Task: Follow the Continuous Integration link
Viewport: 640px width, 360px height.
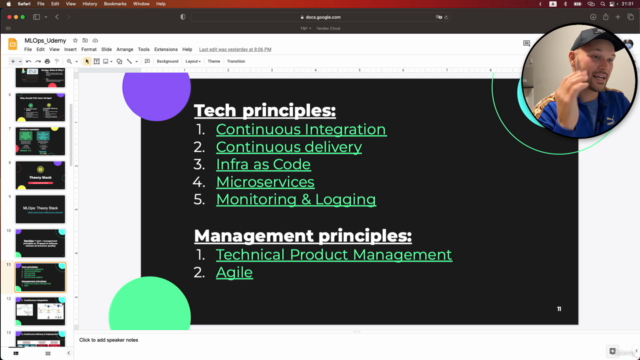Action: [301, 129]
